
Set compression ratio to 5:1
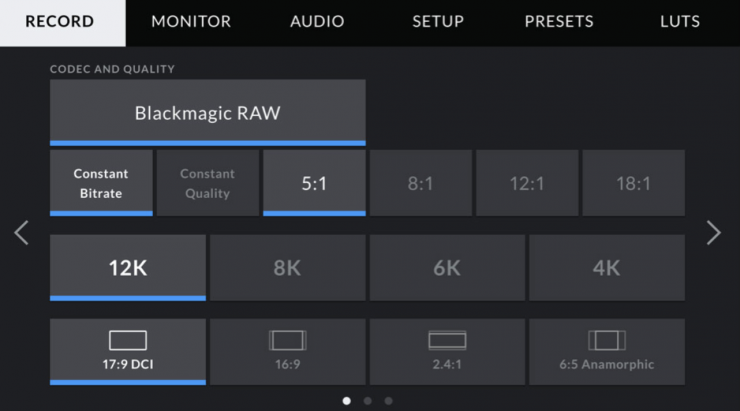314,183
